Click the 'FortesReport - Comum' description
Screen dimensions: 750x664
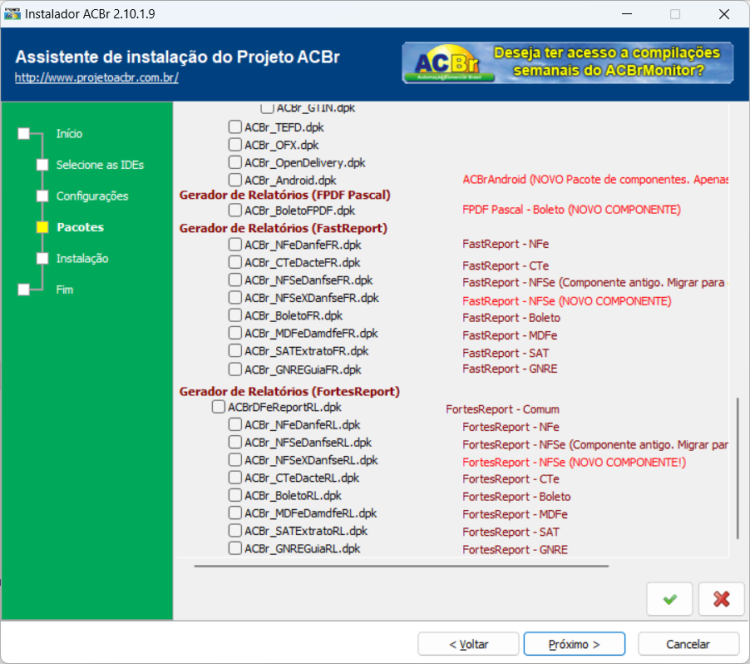(502, 409)
